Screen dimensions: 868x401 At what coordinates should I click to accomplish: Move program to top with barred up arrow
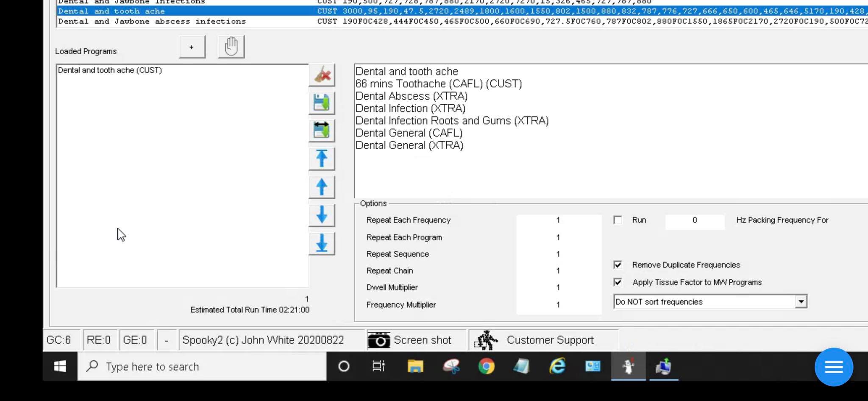click(322, 159)
